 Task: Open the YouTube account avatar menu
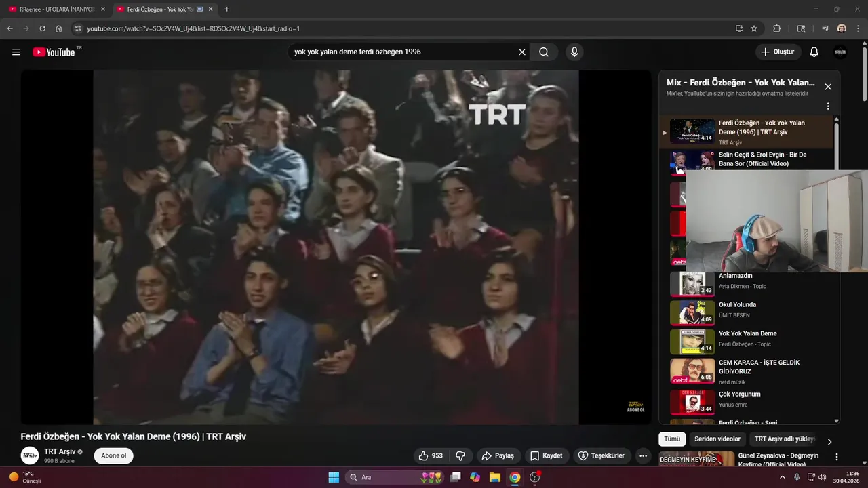840,52
